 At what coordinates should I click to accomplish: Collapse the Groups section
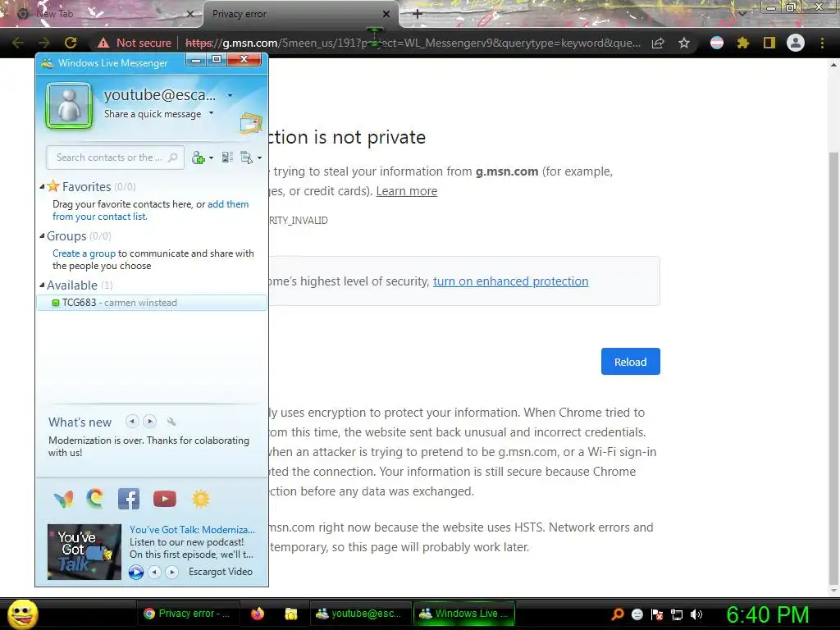[43, 235]
